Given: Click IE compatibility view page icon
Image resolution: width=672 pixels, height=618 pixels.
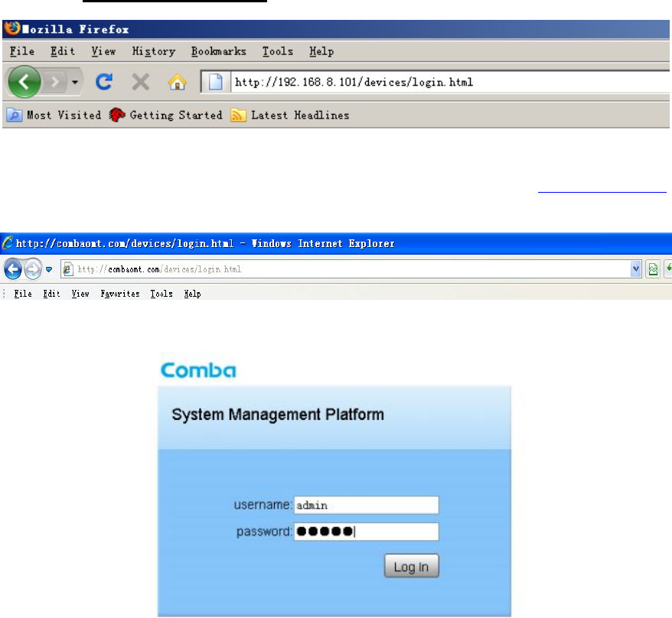Looking at the screenshot, I should [653, 269].
